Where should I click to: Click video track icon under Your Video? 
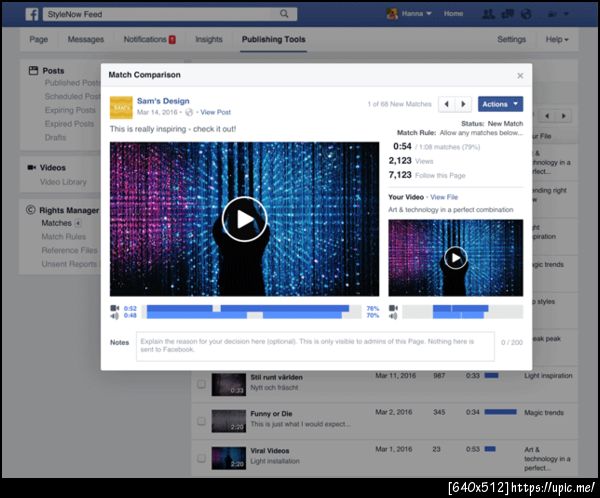point(393,308)
